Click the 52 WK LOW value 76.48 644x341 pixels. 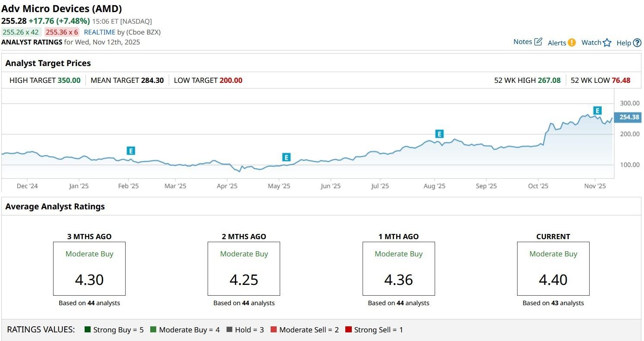click(621, 80)
